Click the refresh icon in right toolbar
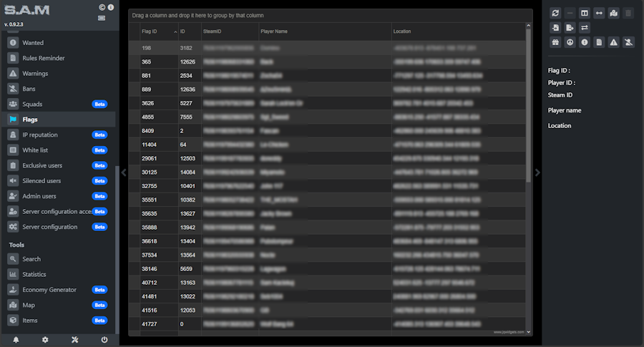 coord(555,14)
